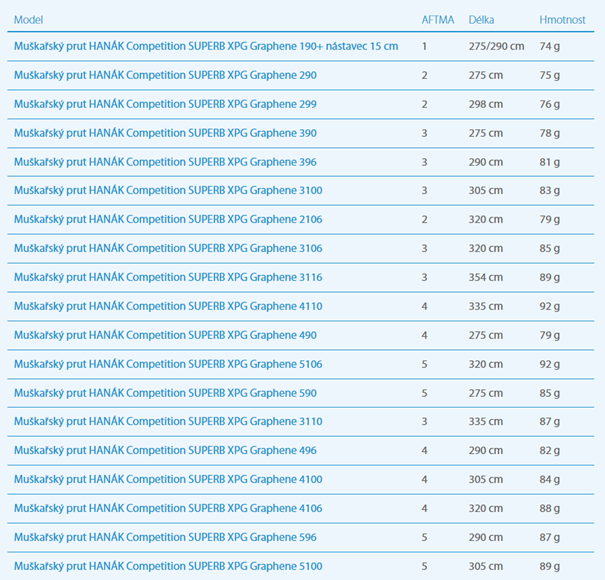The image size is (605, 580).
Task: Open the Graphene 490 product link
Action: tap(165, 336)
